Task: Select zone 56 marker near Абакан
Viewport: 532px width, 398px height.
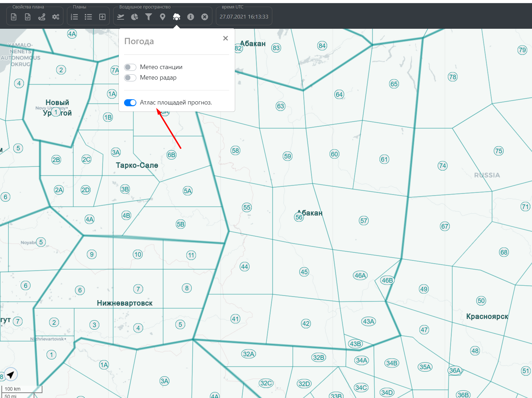Action: [299, 217]
